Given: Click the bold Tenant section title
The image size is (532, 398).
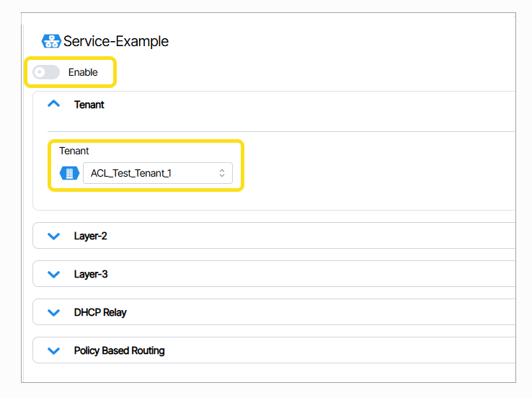Looking at the screenshot, I should [x=89, y=105].
